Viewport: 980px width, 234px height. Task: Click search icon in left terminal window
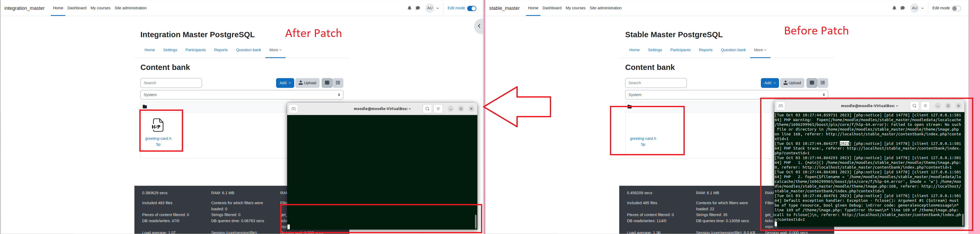pos(427,109)
